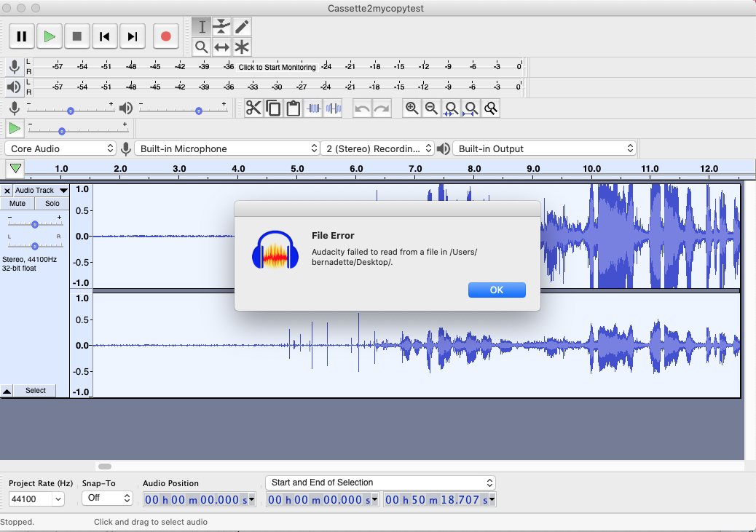Click the selection start time field
This screenshot has height=532, width=756.
(323, 500)
